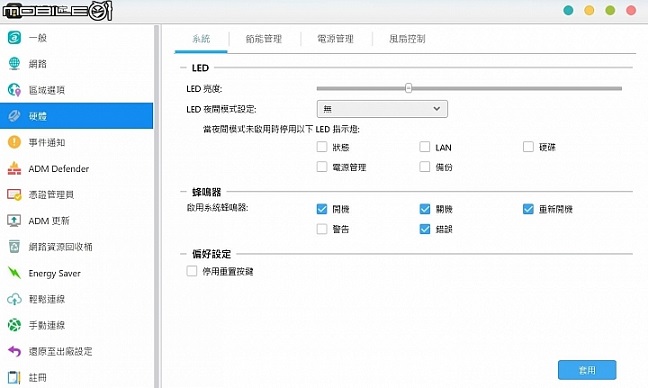Viewport: 648px width, 388px height.
Task: Enable the LAN LED checkbox
Action: coord(424,147)
